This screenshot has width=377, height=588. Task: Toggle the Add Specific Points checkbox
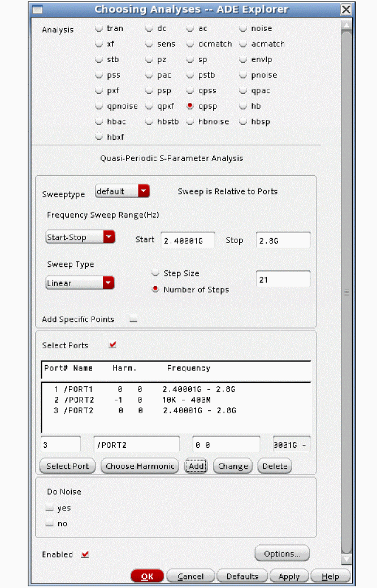pyautogui.click(x=133, y=319)
